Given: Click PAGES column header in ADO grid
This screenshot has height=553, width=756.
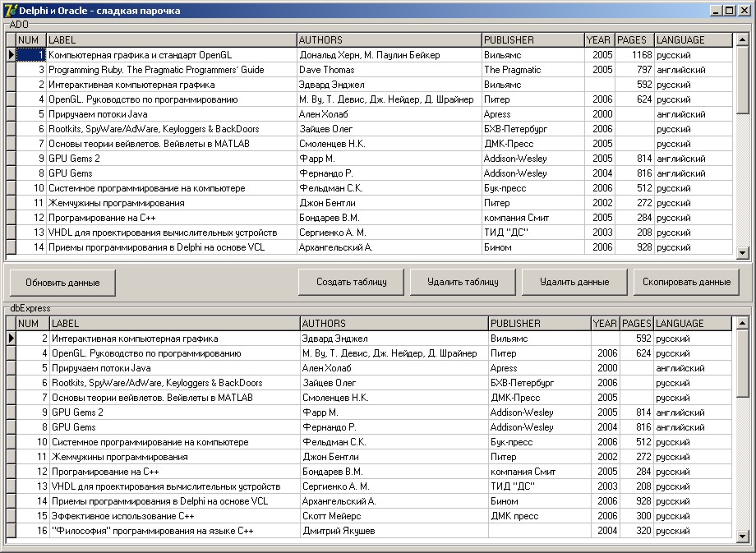Looking at the screenshot, I should pyautogui.click(x=634, y=40).
